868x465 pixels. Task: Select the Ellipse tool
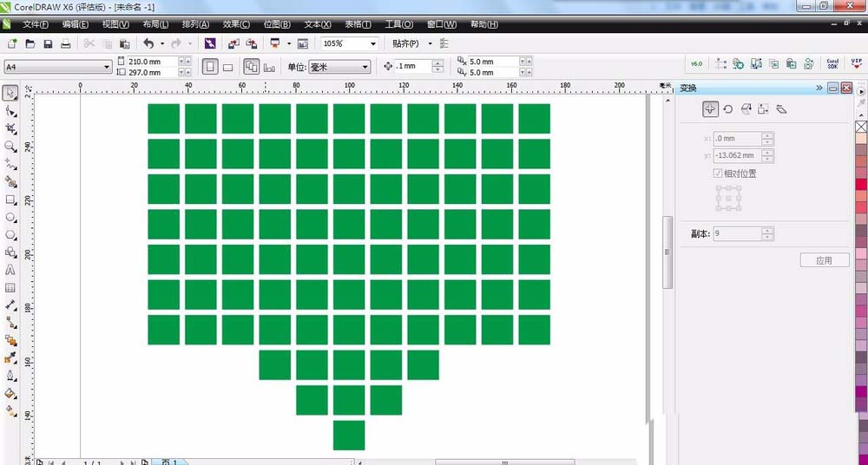pyautogui.click(x=10, y=217)
